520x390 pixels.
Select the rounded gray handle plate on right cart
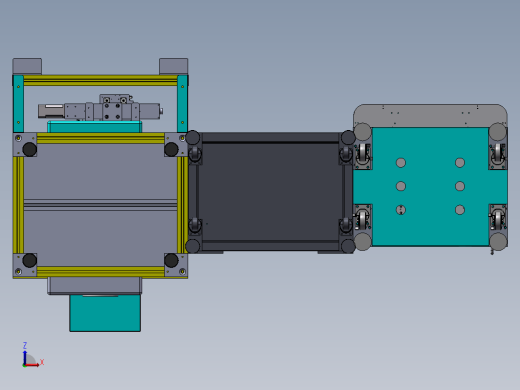430,116
